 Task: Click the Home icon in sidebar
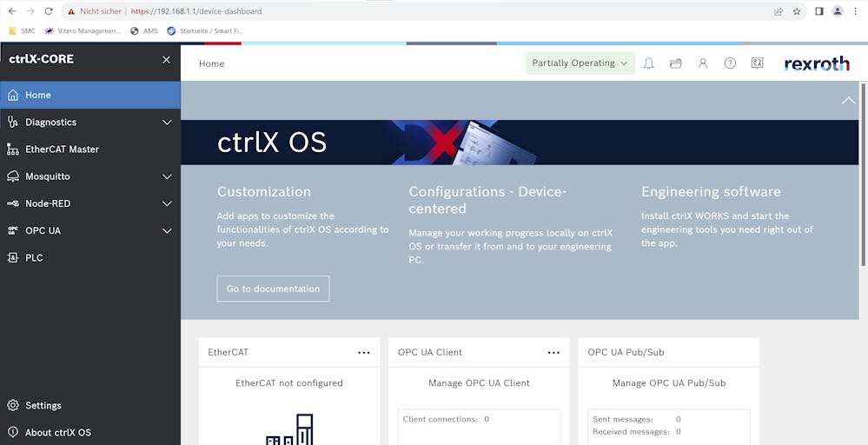pyautogui.click(x=13, y=96)
